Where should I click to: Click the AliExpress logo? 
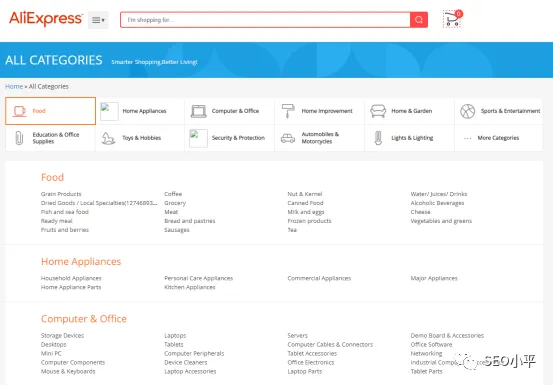coord(46,19)
